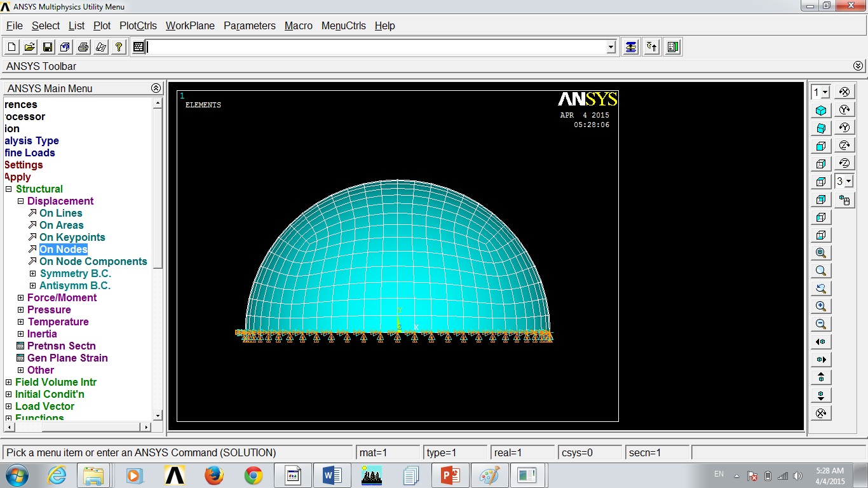Image resolution: width=868 pixels, height=488 pixels.
Task: Pan model up arrow icon
Action: 821,377
